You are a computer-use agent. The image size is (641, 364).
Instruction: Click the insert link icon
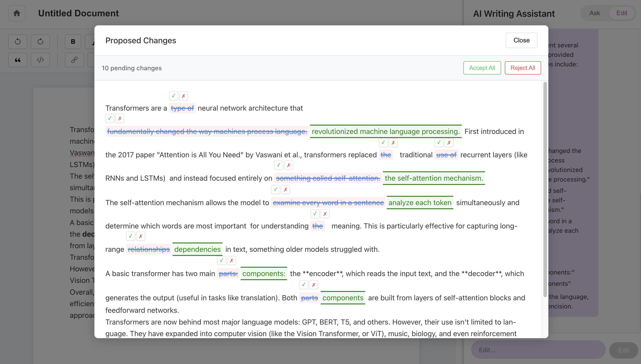click(x=74, y=60)
